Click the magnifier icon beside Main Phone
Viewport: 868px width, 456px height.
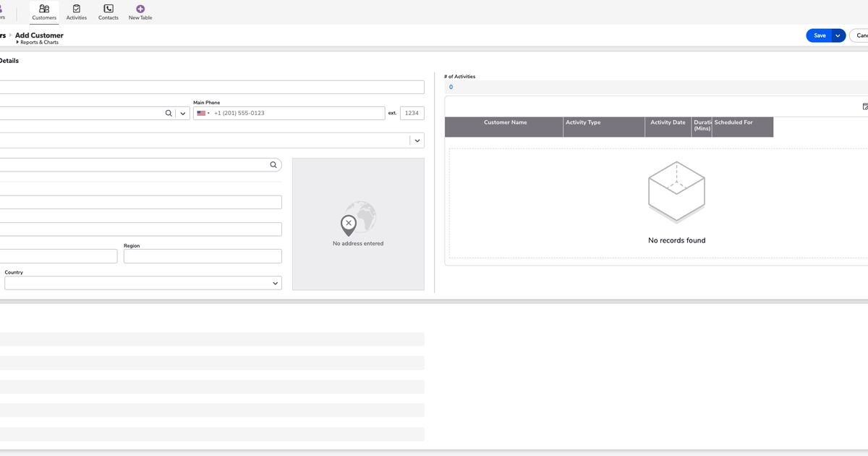[169, 114]
